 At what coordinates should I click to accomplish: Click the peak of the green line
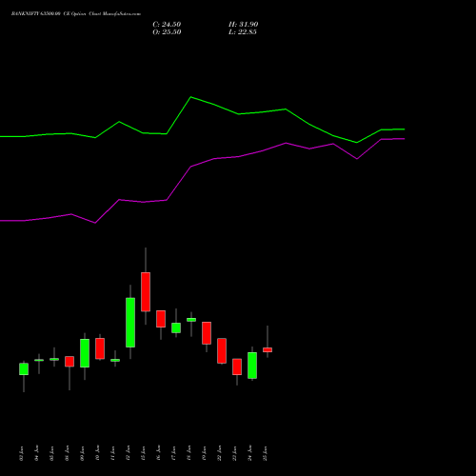click(190, 97)
